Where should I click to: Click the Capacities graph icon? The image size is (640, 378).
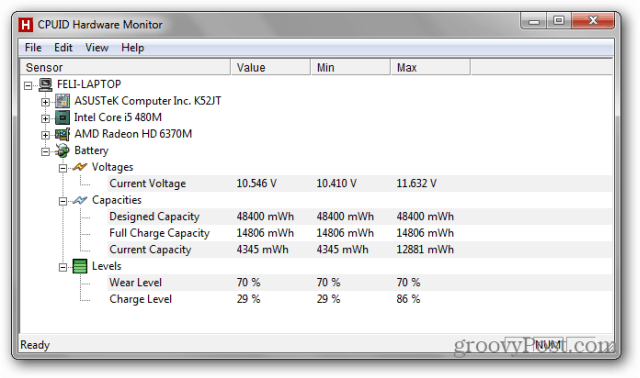click(x=80, y=200)
